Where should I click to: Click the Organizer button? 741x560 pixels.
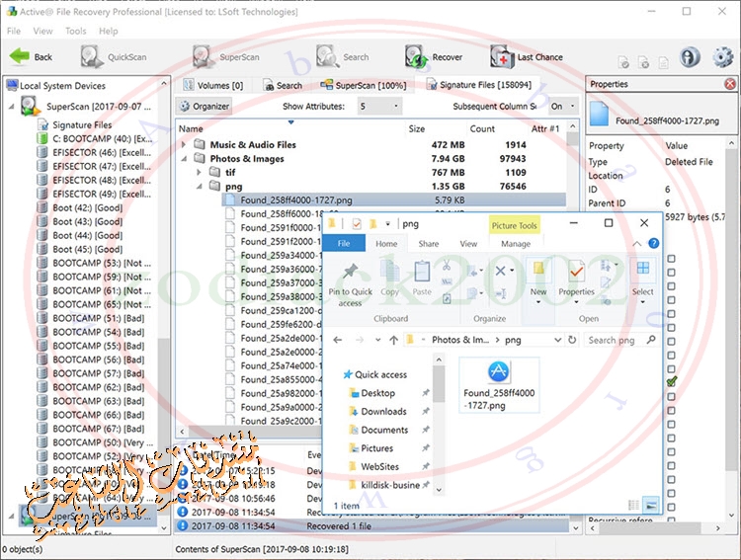point(205,106)
